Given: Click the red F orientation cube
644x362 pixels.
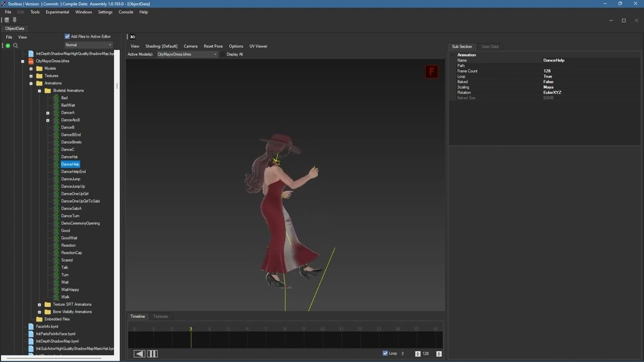Looking at the screenshot, I should [x=431, y=72].
